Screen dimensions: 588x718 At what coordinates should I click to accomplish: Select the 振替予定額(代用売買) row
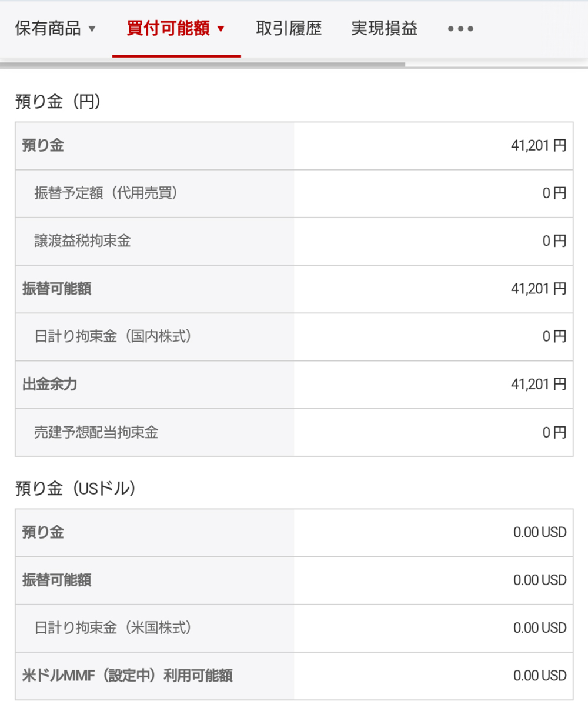click(294, 193)
